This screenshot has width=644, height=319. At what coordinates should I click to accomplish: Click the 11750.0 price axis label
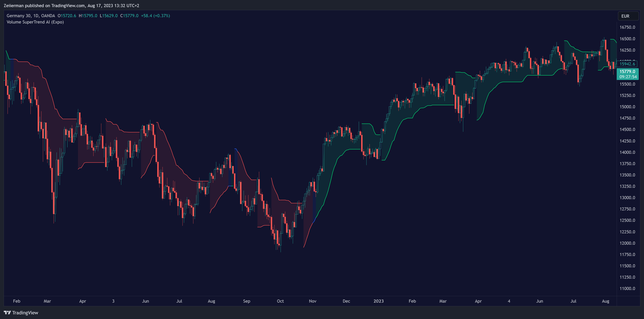point(627,255)
